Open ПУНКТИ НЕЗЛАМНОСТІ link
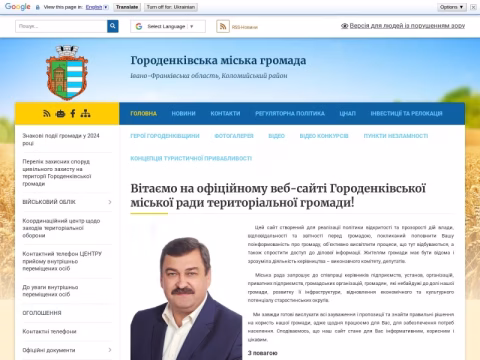Screen dimensions: 480x360 pyautogui.click(x=396, y=136)
